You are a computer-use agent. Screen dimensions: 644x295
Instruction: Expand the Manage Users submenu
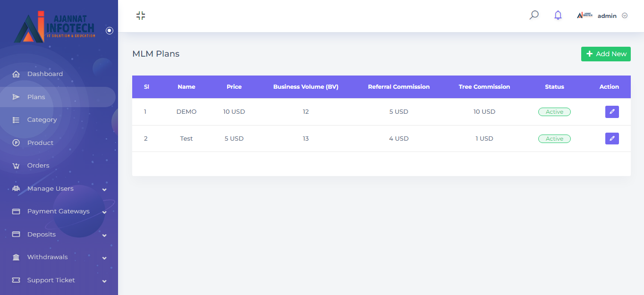click(x=104, y=189)
